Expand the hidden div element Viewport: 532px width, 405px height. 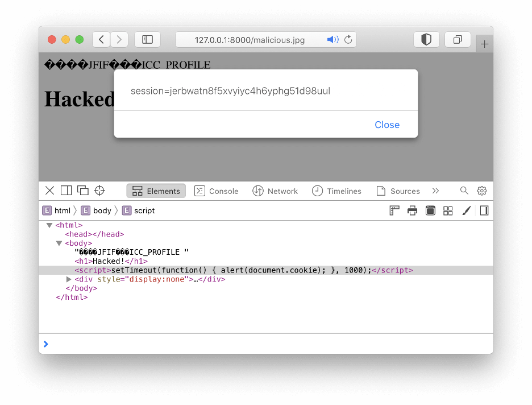68,279
